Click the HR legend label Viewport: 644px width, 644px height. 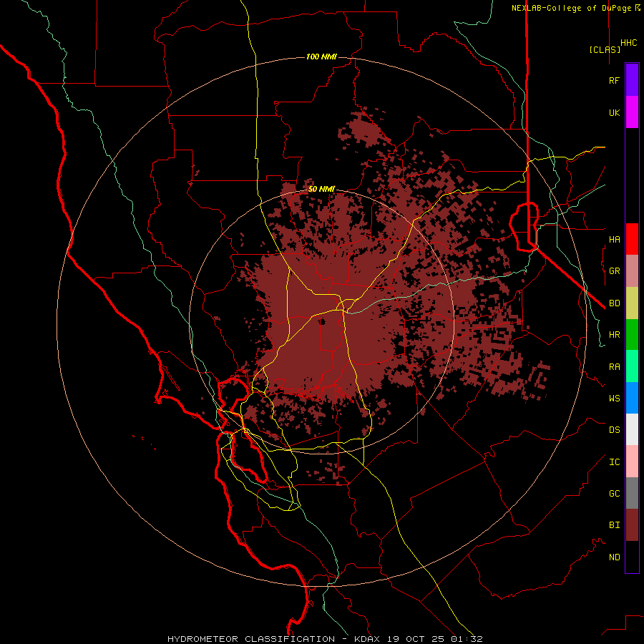[x=614, y=335]
